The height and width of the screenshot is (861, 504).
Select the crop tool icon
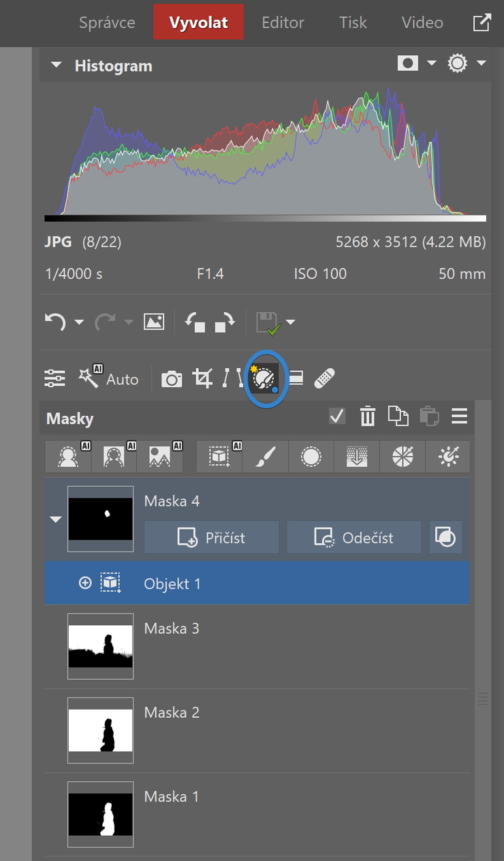point(202,378)
